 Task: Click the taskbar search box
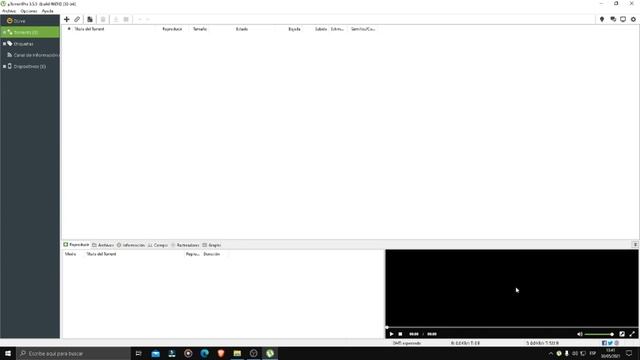point(73,353)
